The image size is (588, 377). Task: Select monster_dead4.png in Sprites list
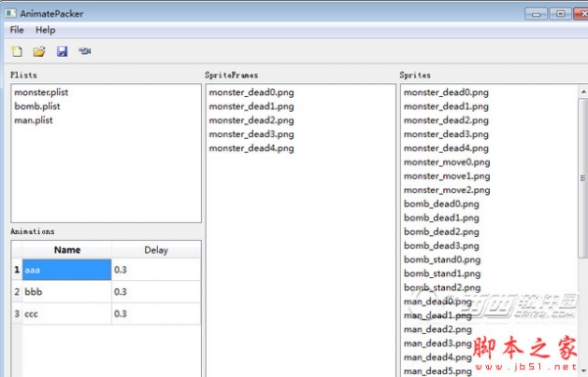pos(446,148)
